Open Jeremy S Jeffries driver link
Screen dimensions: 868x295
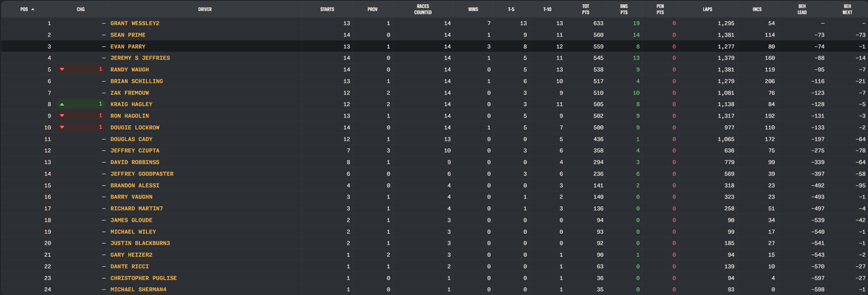coord(140,58)
